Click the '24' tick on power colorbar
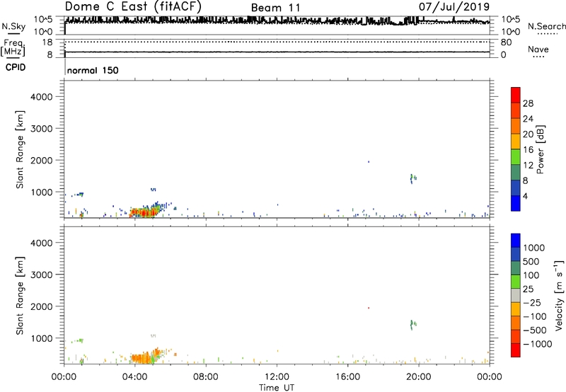The image size is (566, 392). (528, 119)
